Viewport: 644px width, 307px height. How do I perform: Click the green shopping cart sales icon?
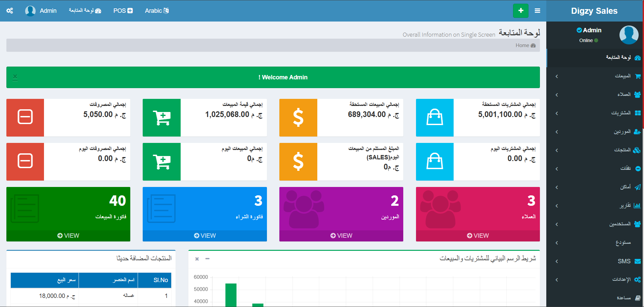[162, 117]
